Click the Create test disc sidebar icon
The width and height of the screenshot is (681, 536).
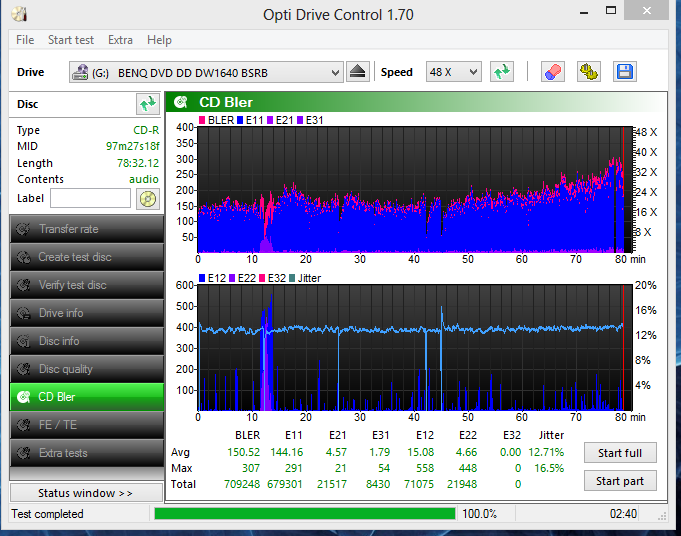pyautogui.click(x=23, y=257)
